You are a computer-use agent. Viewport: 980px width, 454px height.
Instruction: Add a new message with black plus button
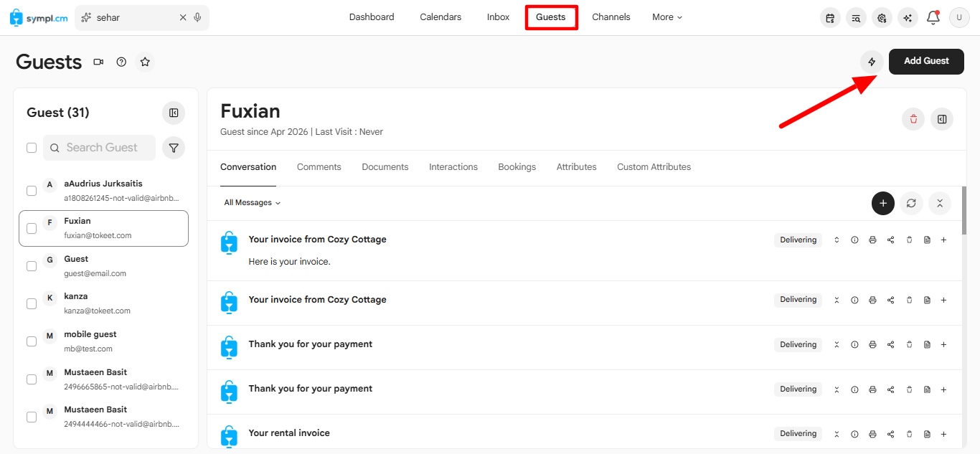[883, 203]
